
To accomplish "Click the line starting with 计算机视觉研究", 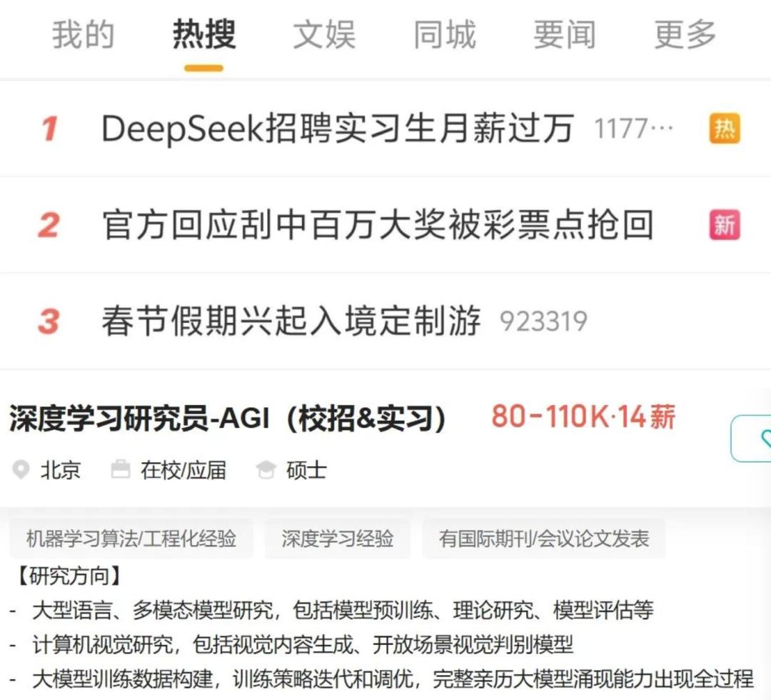I will coord(291,644).
